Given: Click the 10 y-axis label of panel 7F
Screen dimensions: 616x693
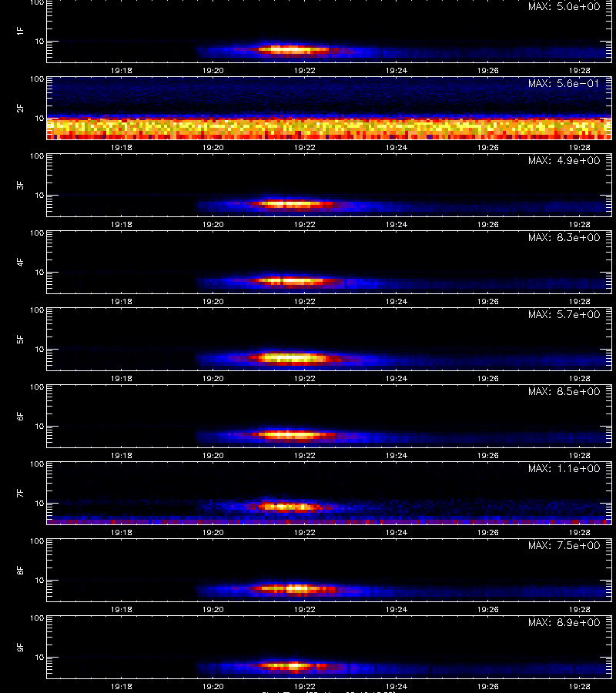Looking at the screenshot, I should pos(39,503).
